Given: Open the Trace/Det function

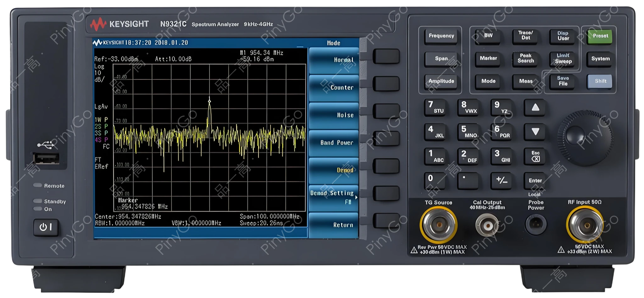Looking at the screenshot, I should coord(525,36).
